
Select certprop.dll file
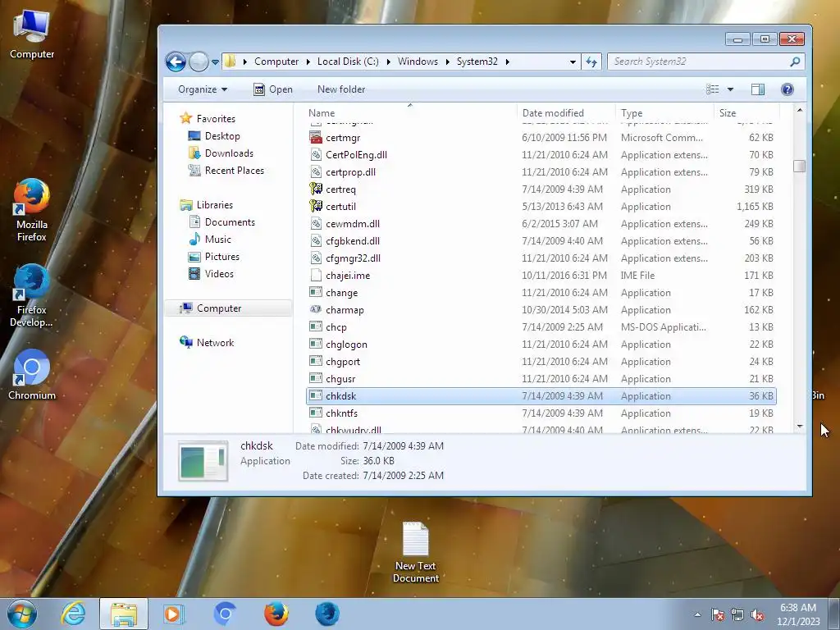(x=350, y=172)
